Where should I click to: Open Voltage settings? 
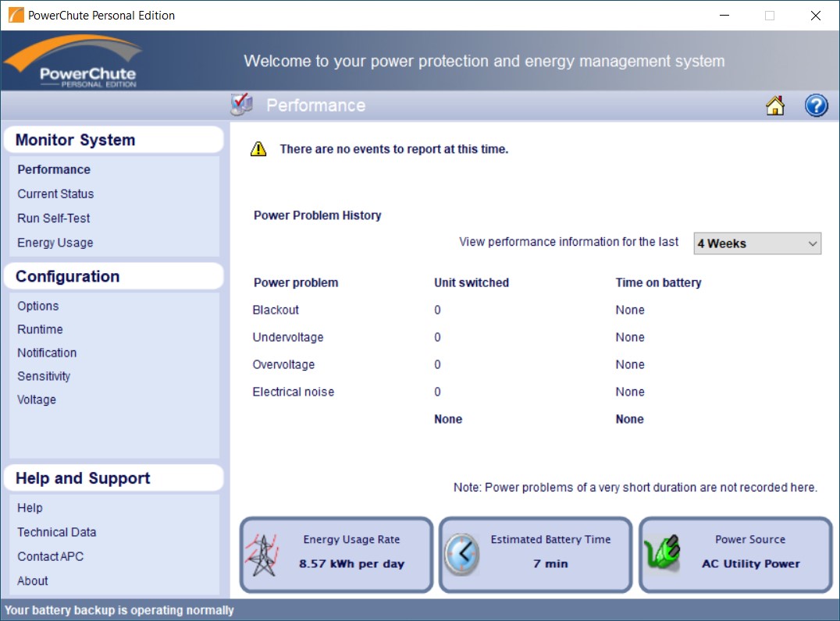[x=37, y=400]
